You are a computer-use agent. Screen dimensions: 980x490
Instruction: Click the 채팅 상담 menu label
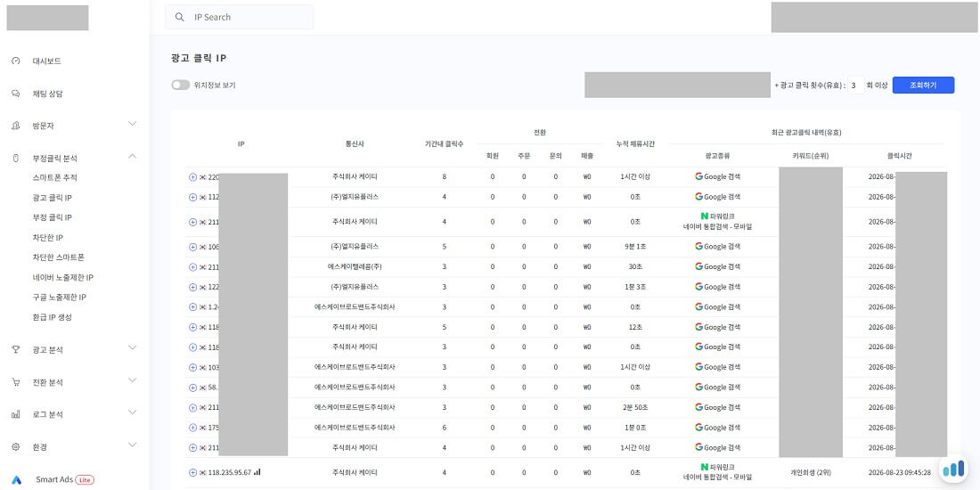[x=47, y=94]
